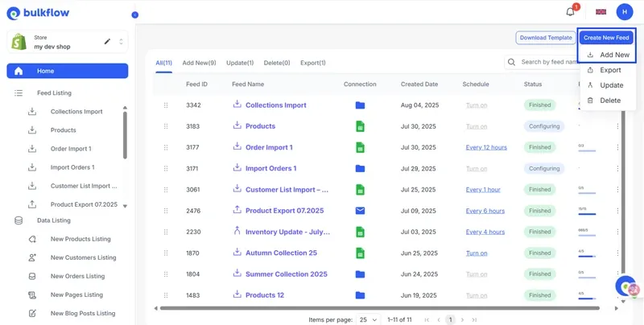Open the items per page dropdown
Viewport: 644px width, 325px height.
(x=368, y=319)
